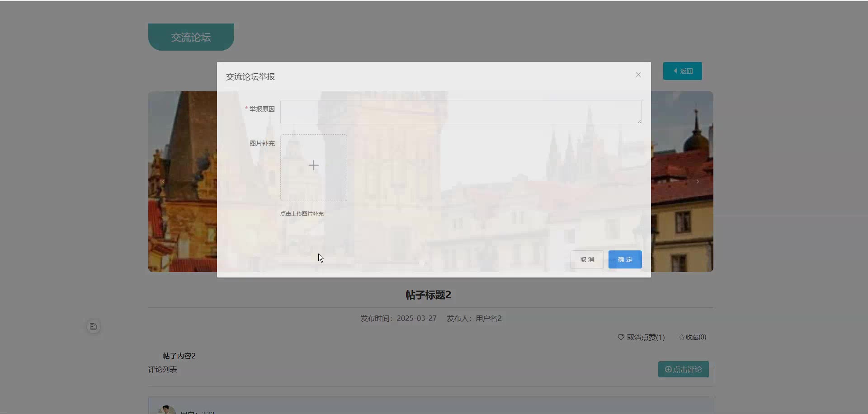868x414 pixels.
Task: Confirm report with the 确定 button
Action: point(625,259)
